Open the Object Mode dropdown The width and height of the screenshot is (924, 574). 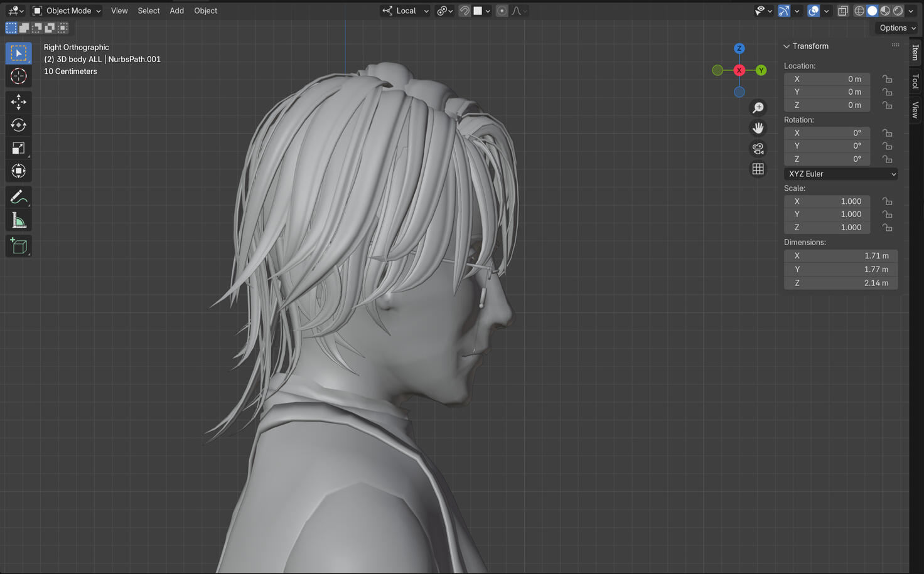tap(67, 11)
